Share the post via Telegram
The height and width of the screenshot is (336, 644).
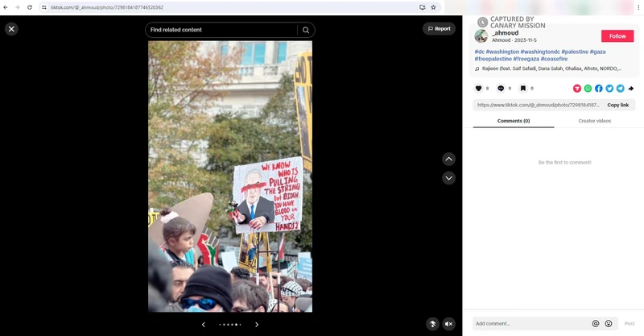pyautogui.click(x=620, y=89)
